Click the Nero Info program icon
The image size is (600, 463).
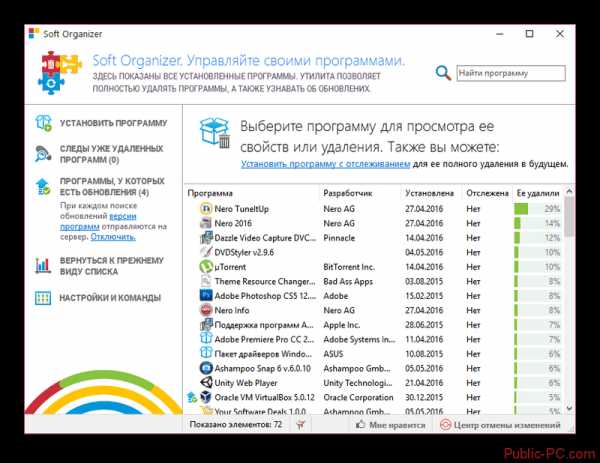(206, 310)
